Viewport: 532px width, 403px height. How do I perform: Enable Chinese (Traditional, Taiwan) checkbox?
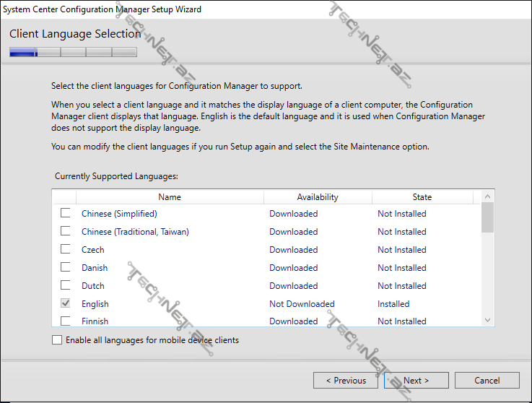pos(66,231)
